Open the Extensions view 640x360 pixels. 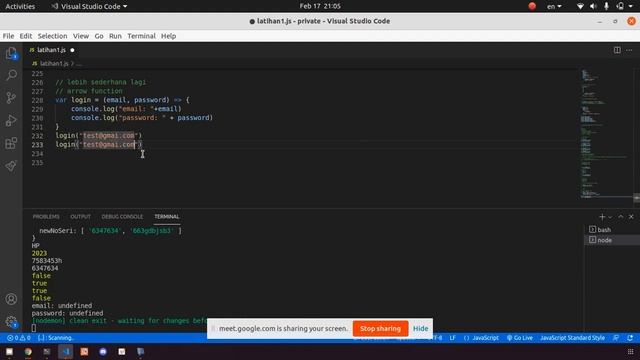(x=11, y=143)
